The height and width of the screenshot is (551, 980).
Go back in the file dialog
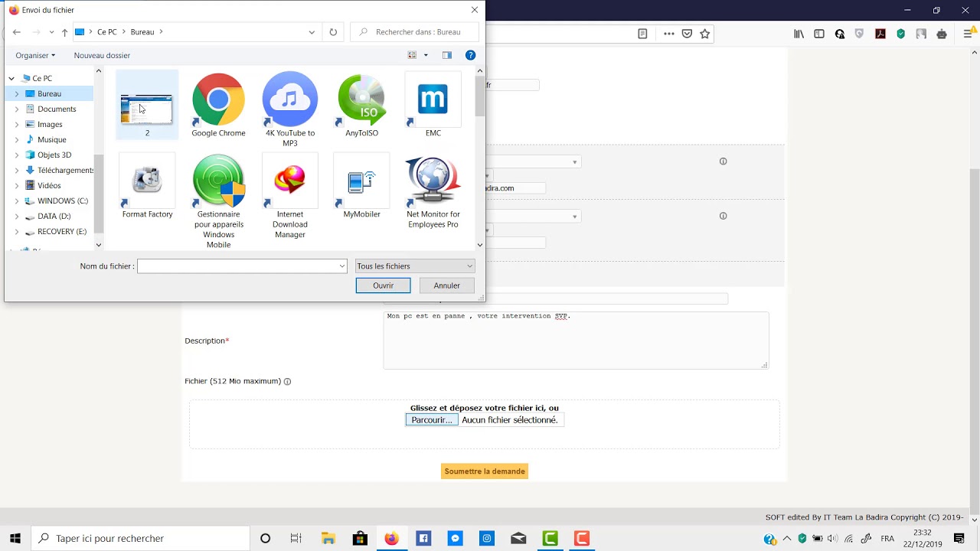[17, 32]
